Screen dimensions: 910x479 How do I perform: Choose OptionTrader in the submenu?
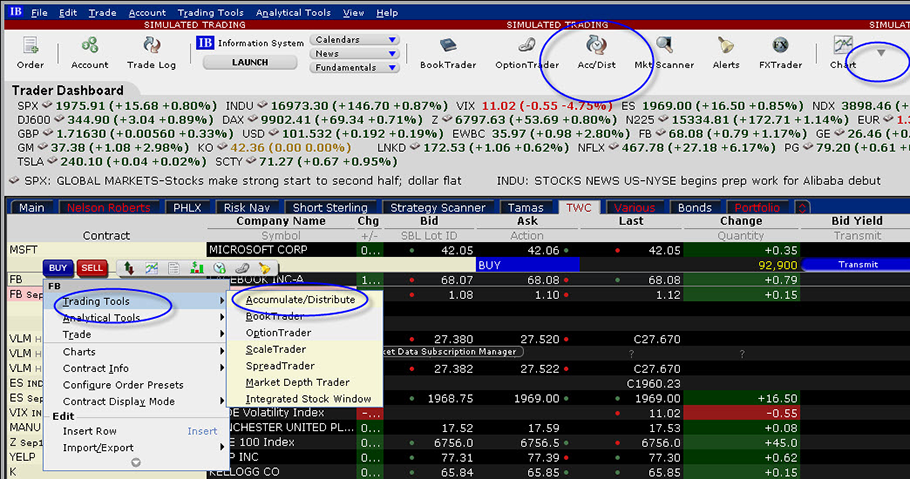(x=279, y=333)
